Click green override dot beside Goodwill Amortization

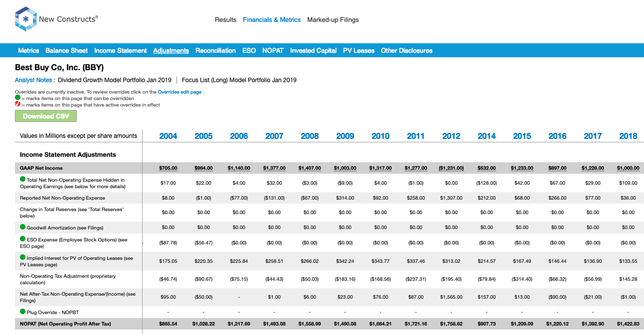(23, 227)
